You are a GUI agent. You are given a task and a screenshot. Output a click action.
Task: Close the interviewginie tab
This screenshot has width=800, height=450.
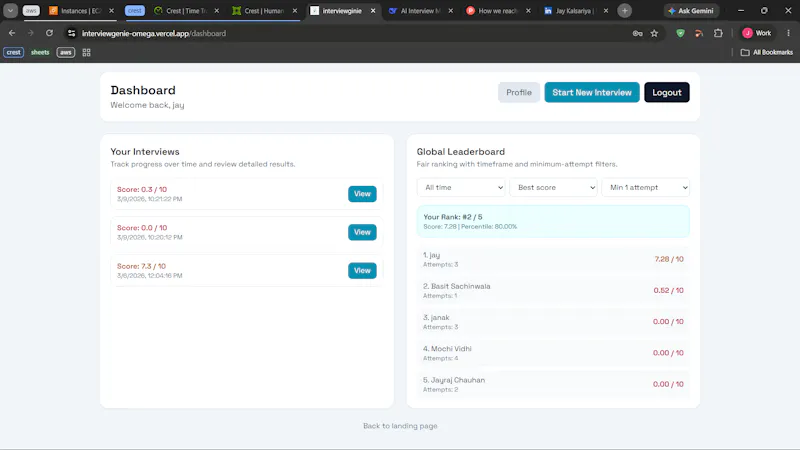pyautogui.click(x=373, y=11)
